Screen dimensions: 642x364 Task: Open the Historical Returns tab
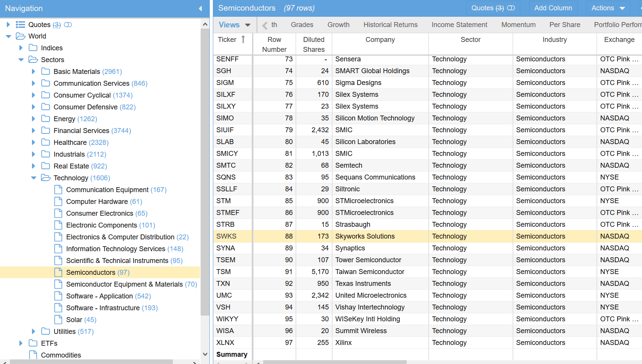pos(390,25)
